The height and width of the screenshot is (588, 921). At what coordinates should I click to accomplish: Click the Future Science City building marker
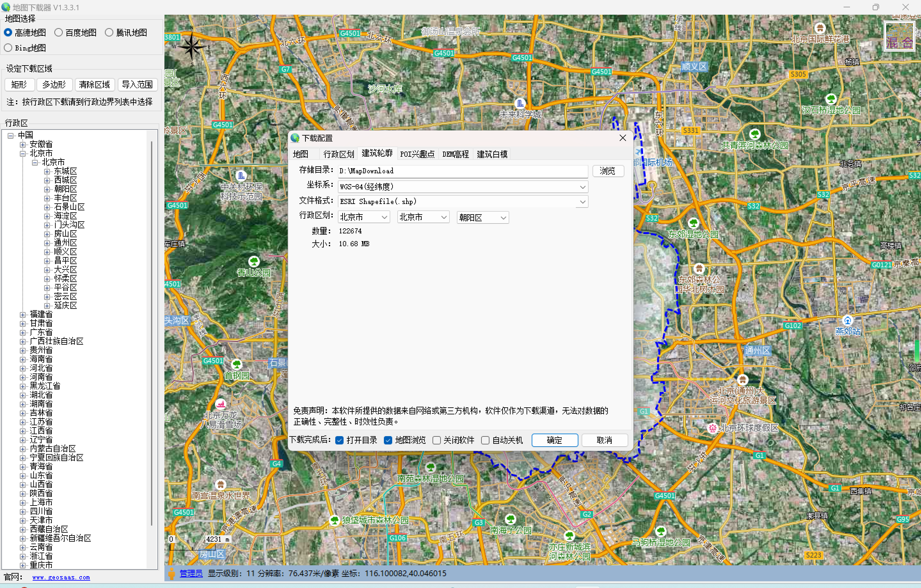pyautogui.click(x=520, y=104)
